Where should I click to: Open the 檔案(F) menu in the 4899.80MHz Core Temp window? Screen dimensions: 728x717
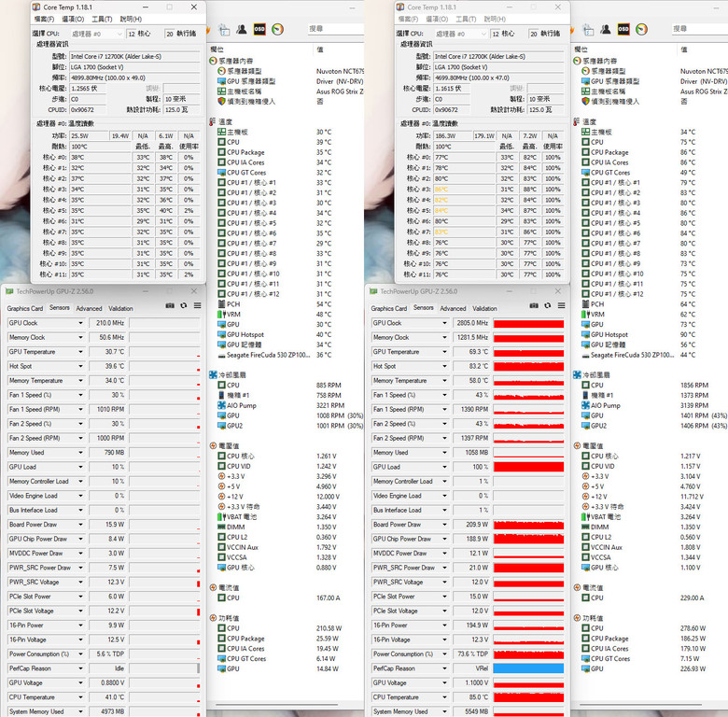point(44,19)
